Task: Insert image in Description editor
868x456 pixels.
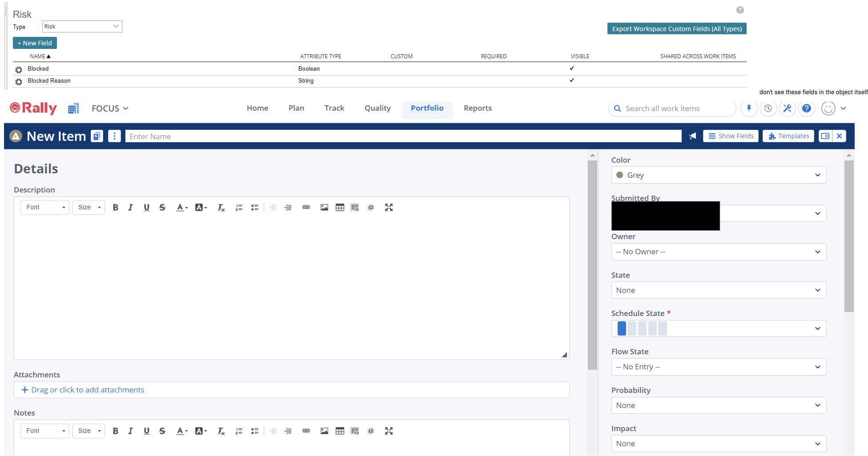Action: 324,208
